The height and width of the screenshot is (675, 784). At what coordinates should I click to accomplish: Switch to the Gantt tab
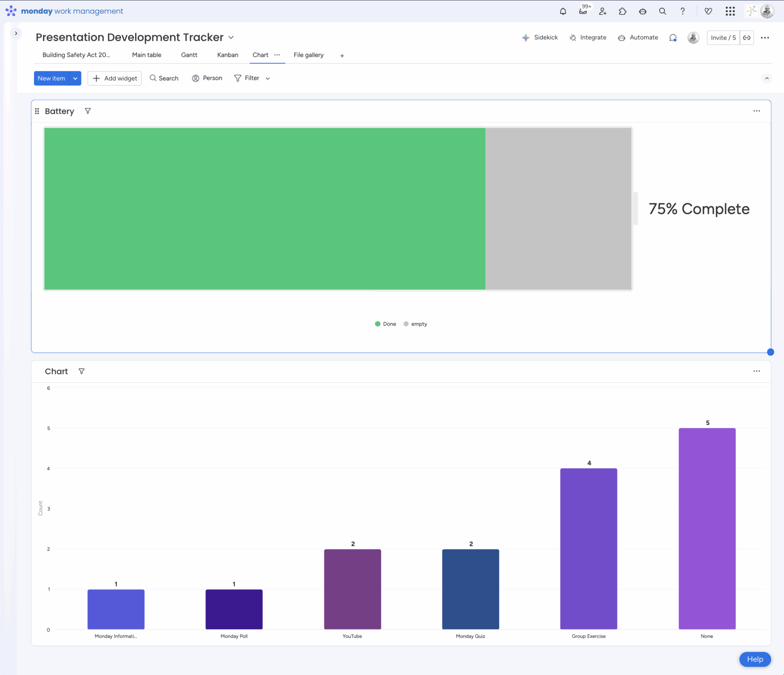tap(189, 55)
